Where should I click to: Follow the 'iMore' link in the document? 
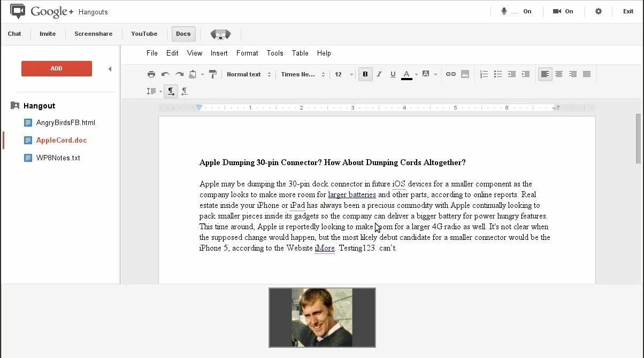pyautogui.click(x=325, y=248)
